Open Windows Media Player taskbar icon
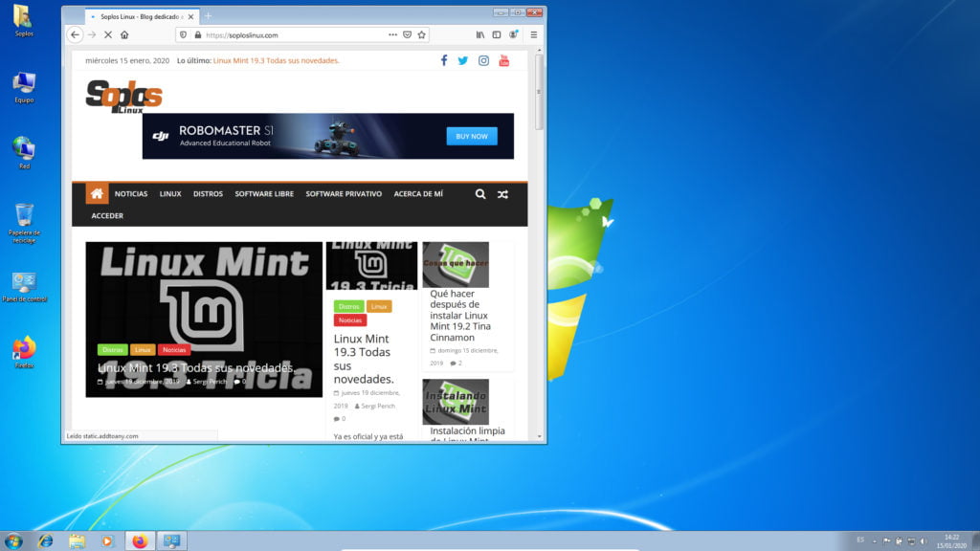 107,541
